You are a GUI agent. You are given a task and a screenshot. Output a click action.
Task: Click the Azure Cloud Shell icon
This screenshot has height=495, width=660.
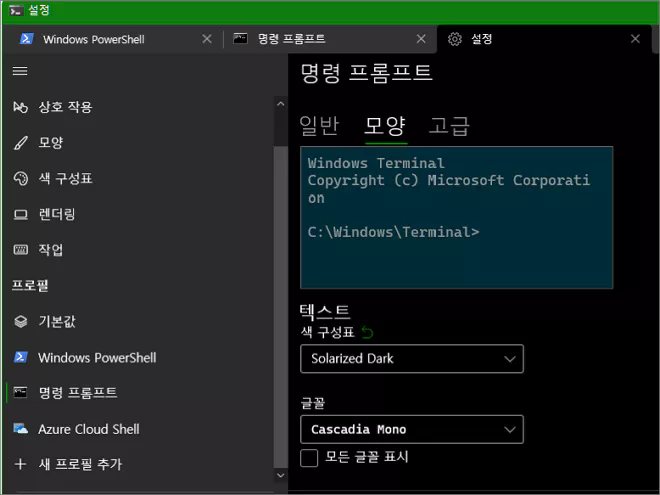[x=20, y=429]
